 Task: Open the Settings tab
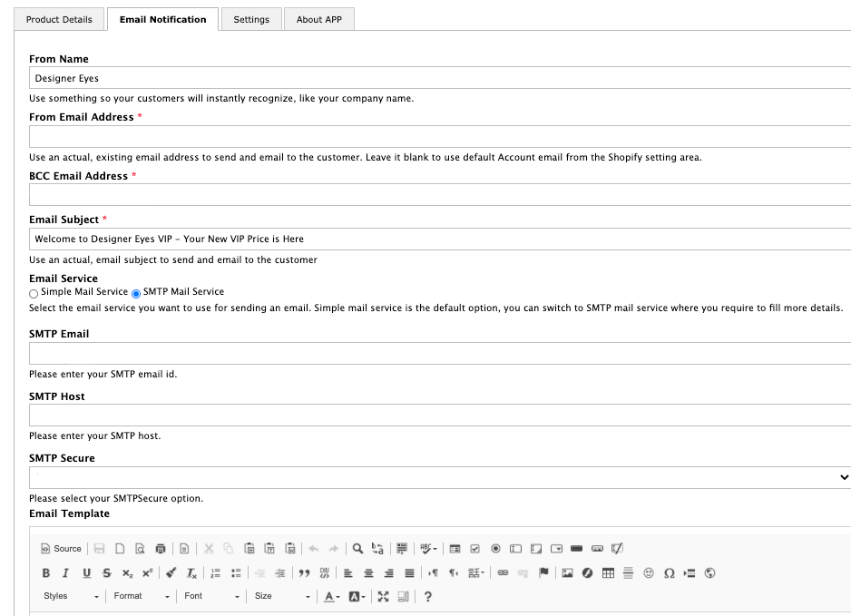point(251,19)
